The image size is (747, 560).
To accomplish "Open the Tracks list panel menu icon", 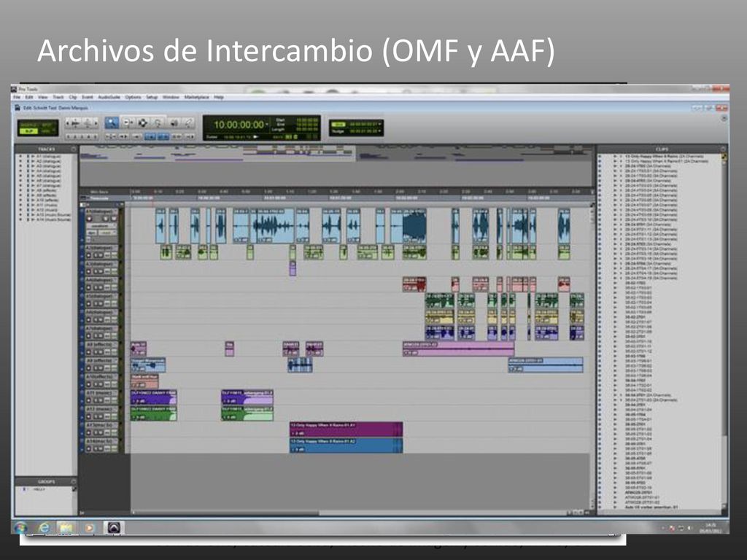I will (74, 149).
